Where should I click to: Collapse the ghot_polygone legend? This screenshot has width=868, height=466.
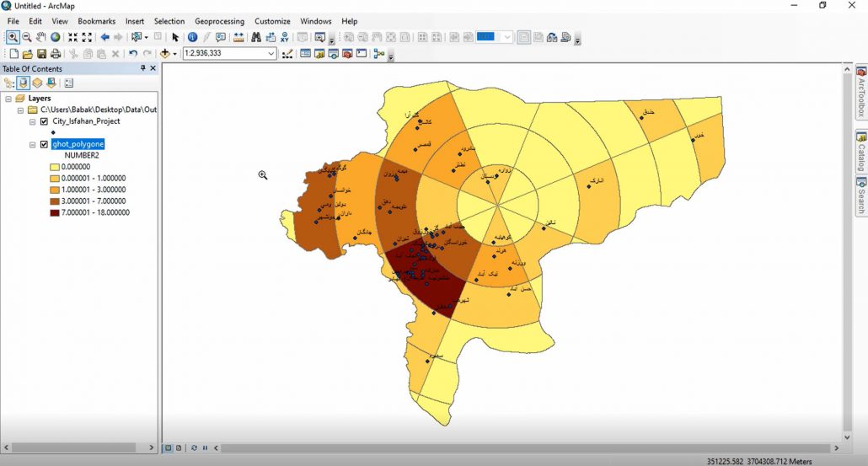pyautogui.click(x=32, y=144)
